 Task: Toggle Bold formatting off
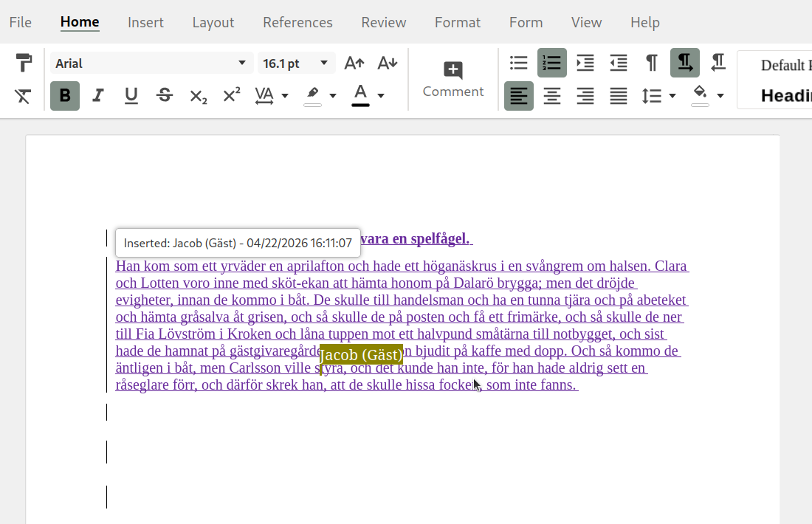click(x=65, y=96)
